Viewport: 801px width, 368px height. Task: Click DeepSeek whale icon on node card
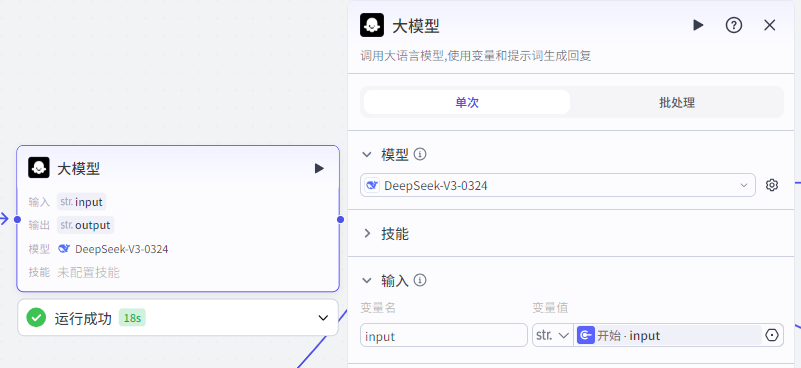pos(64,249)
